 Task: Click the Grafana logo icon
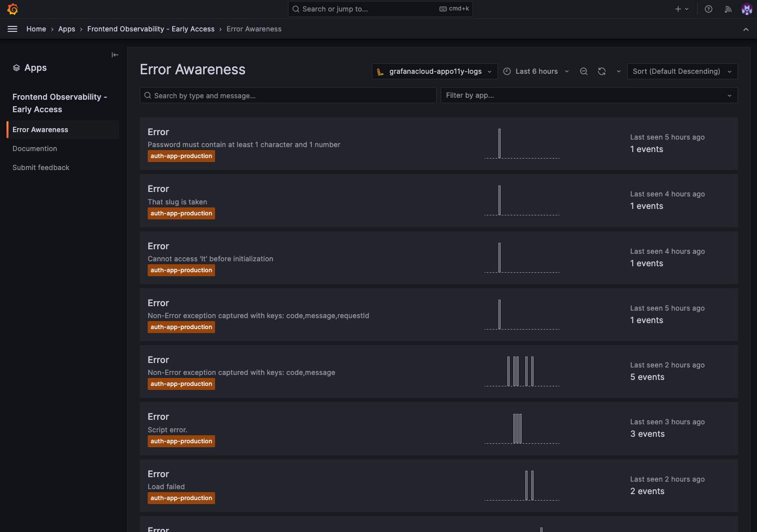point(13,9)
